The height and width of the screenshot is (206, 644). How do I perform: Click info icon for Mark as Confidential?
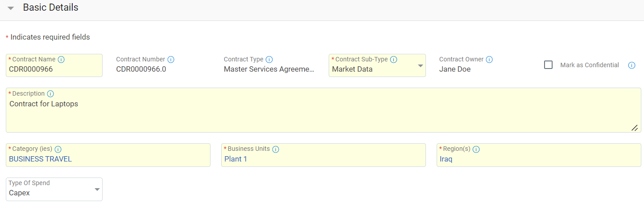click(632, 65)
